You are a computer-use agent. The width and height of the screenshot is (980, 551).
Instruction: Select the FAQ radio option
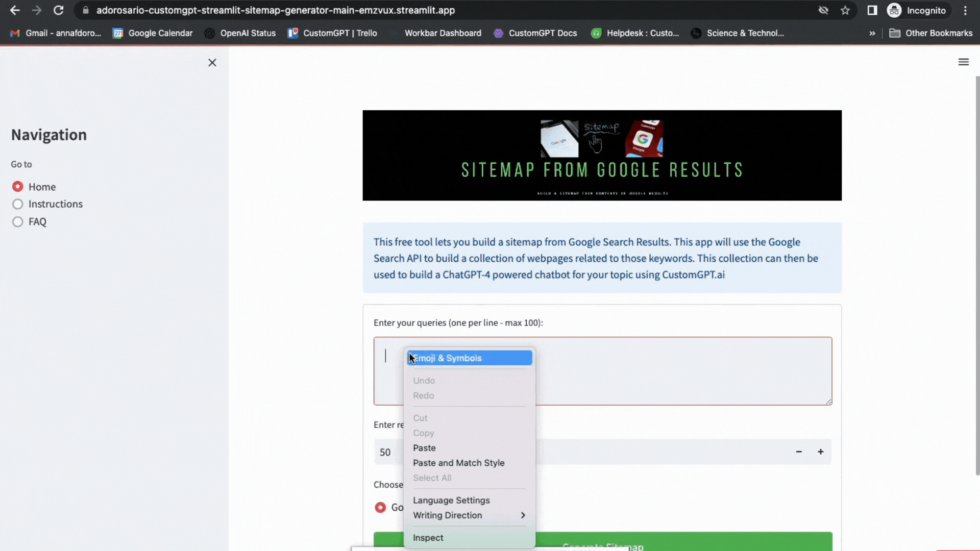click(18, 222)
